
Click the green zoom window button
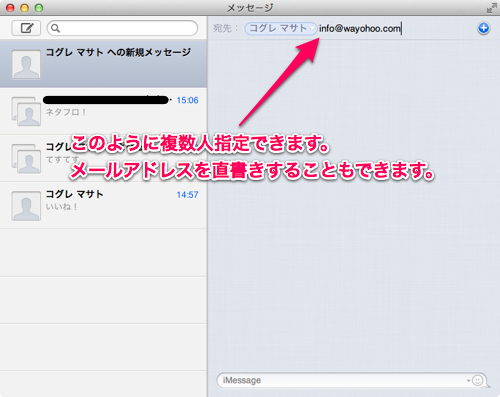(39, 8)
